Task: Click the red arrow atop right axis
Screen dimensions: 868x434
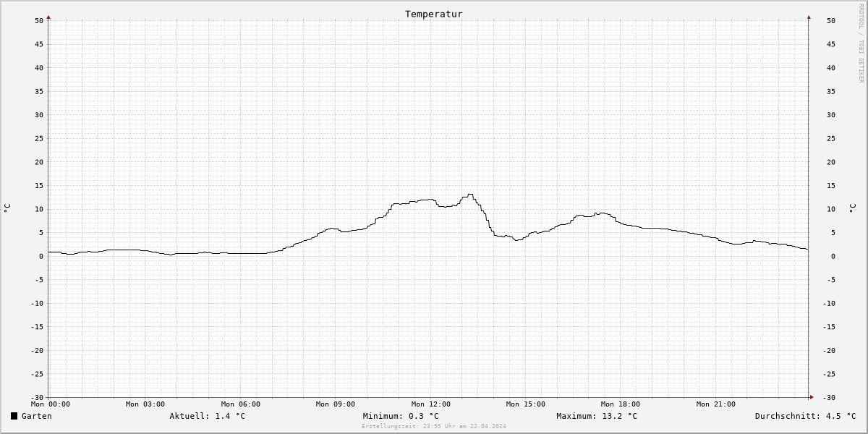Action: pos(809,16)
